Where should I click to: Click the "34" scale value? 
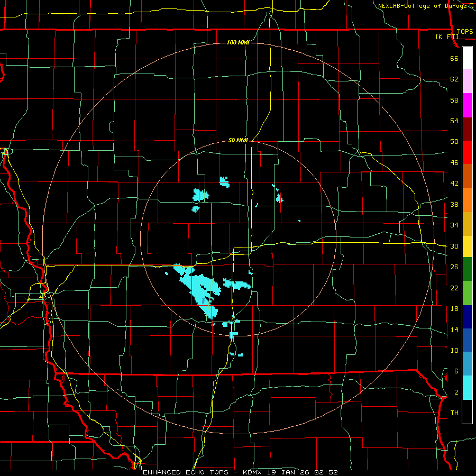[x=454, y=225]
